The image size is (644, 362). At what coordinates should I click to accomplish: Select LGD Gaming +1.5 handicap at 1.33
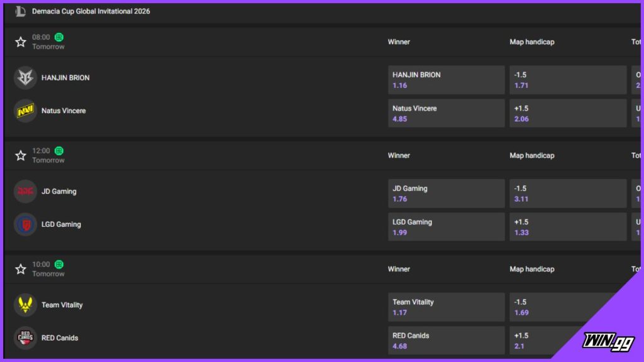568,226
